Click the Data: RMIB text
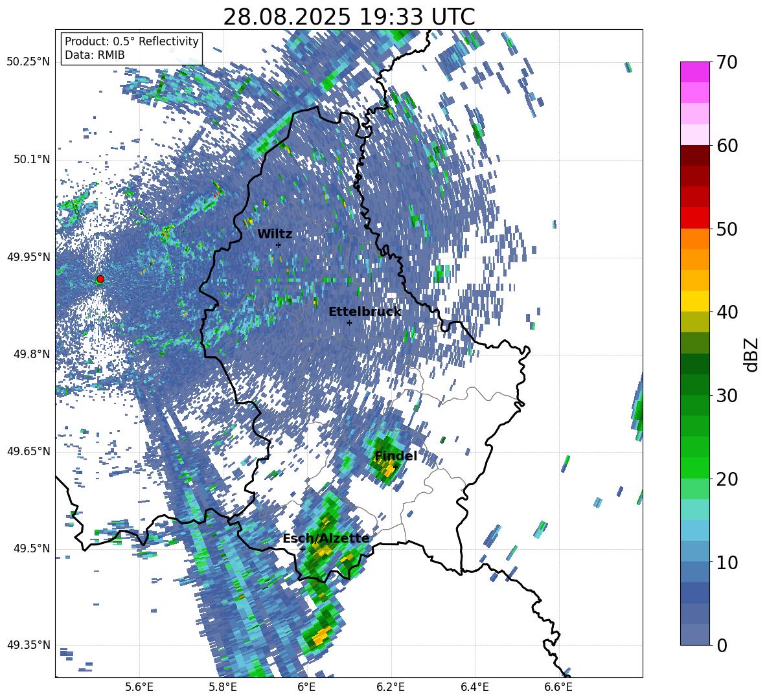The height and width of the screenshot is (700, 767). click(95, 55)
